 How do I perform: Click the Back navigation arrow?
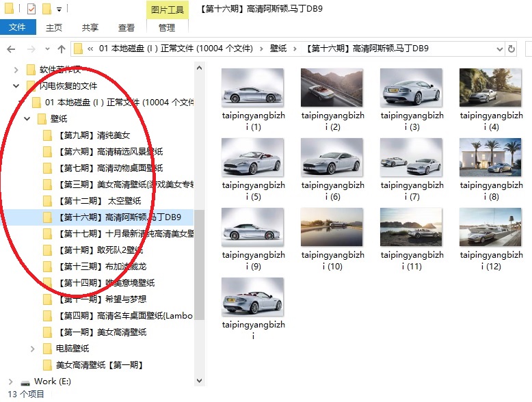[x=11, y=49]
